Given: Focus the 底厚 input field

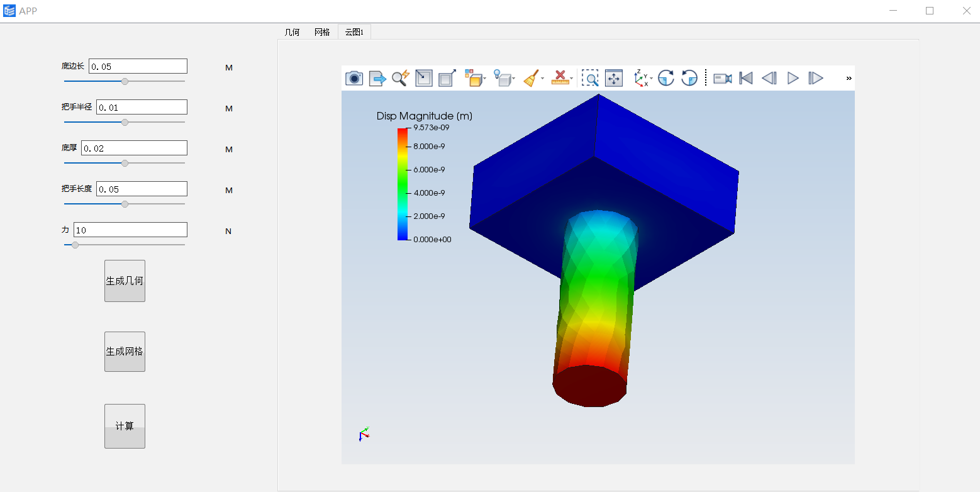Looking at the screenshot, I should tap(134, 148).
